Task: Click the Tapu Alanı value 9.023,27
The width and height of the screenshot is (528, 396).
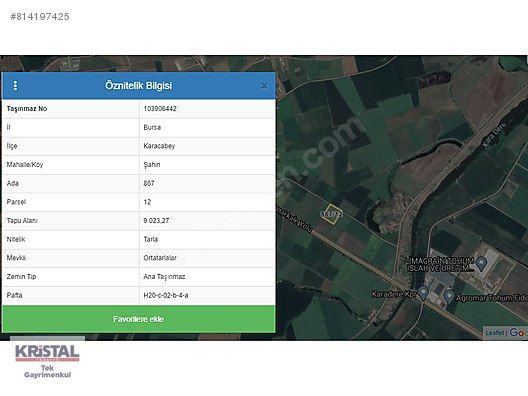Action: (156, 221)
